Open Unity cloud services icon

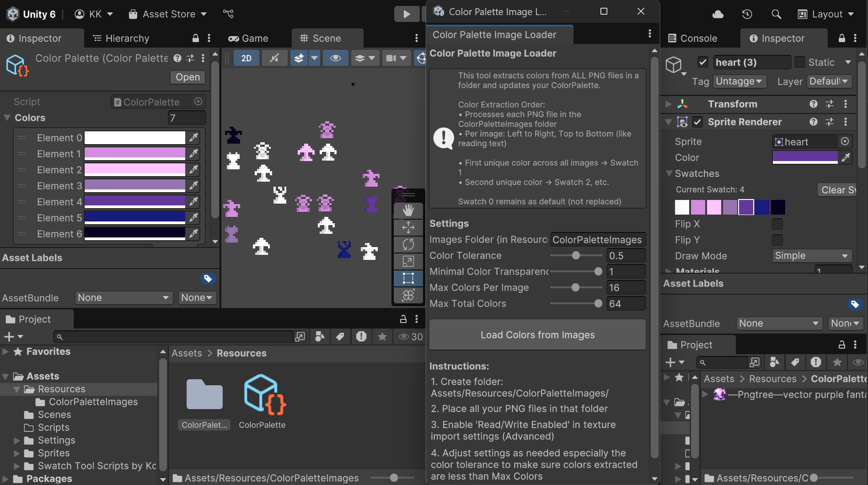coord(718,14)
